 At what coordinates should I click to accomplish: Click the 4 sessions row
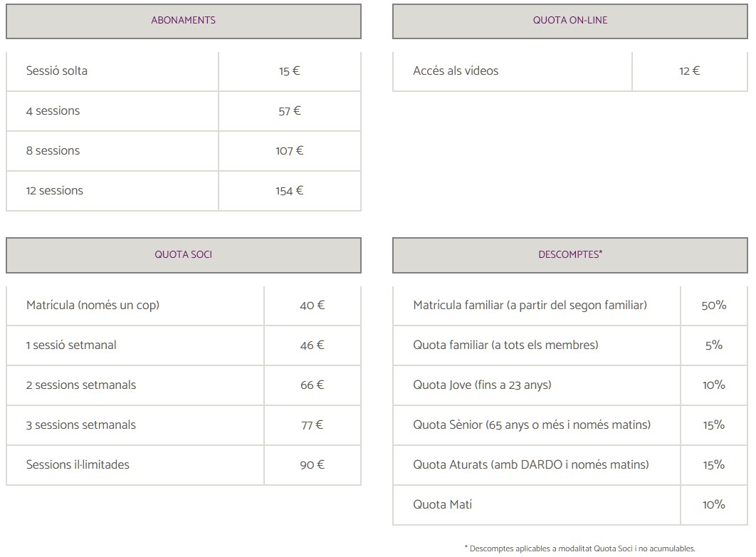click(183, 111)
